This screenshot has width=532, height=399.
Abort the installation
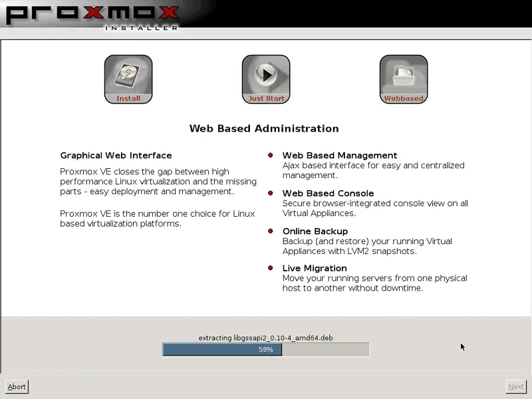(17, 386)
